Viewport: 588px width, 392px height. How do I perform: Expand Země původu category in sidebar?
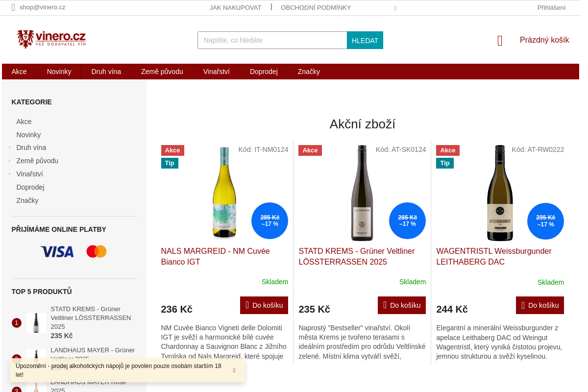(x=9, y=161)
